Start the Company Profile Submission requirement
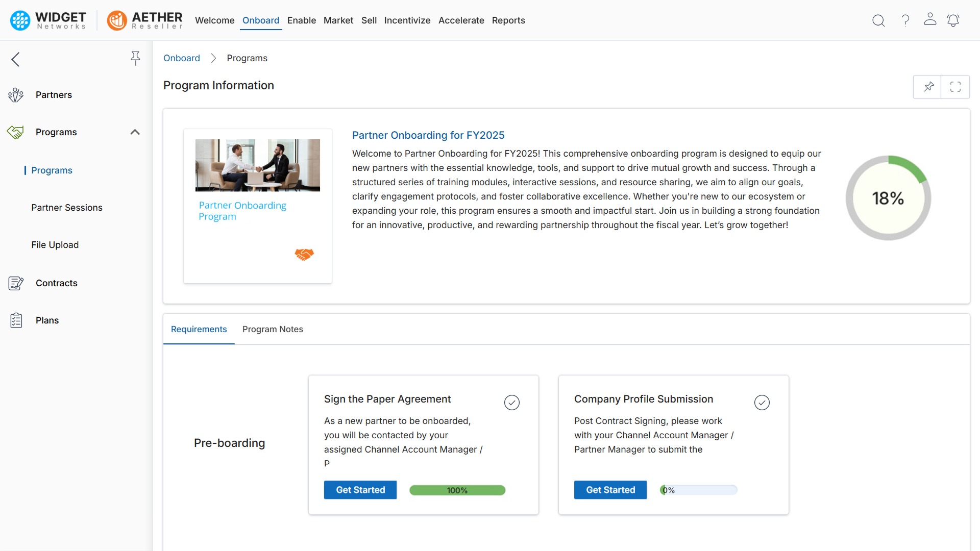The height and width of the screenshot is (551, 980). [610, 490]
